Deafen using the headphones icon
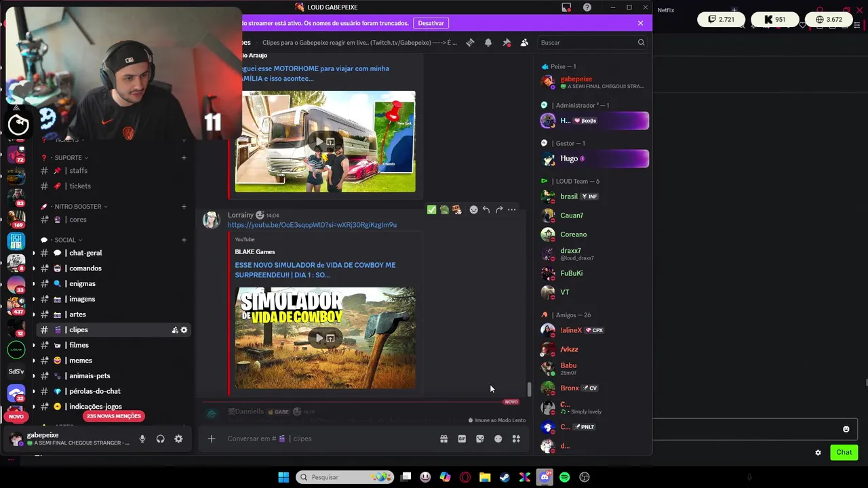Viewport: 868px width, 488px height. [161, 439]
